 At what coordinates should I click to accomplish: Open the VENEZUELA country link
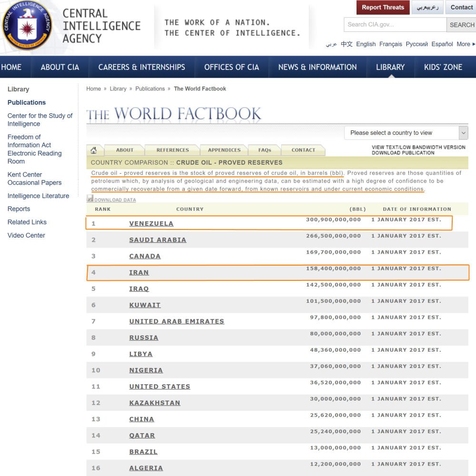[151, 223]
